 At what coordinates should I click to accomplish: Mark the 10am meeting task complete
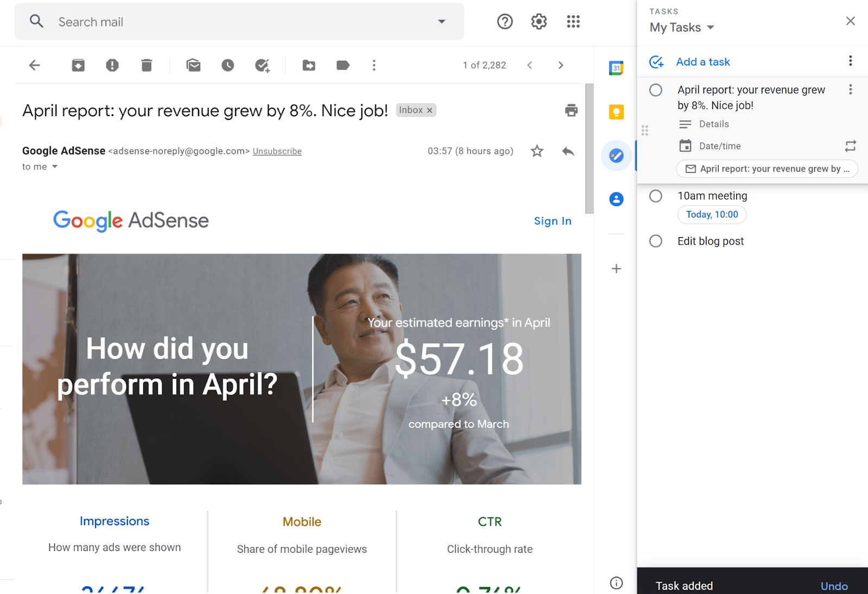point(656,196)
